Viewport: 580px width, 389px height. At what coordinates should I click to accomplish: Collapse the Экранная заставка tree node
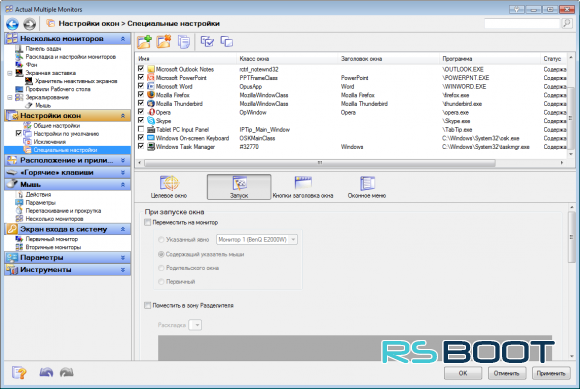pyautogui.click(x=10, y=73)
